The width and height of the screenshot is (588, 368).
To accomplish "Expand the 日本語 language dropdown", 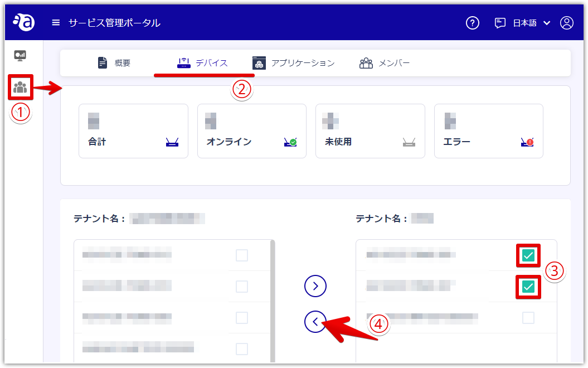I will click(x=531, y=23).
